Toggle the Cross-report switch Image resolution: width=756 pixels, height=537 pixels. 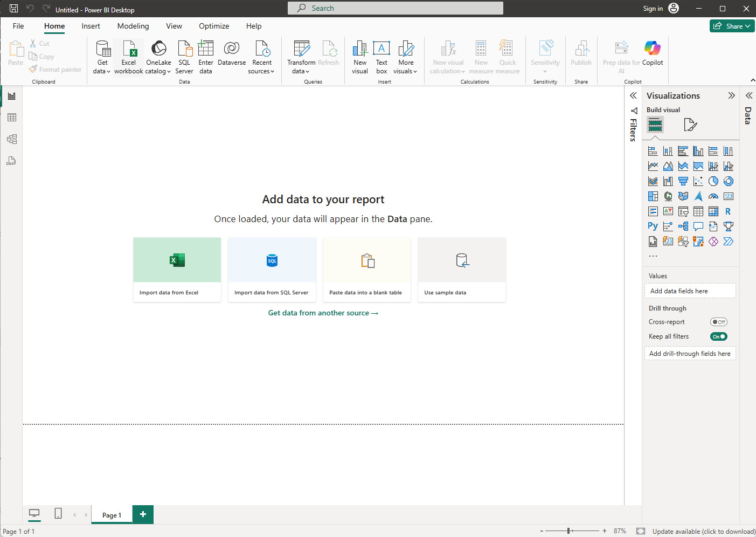719,322
